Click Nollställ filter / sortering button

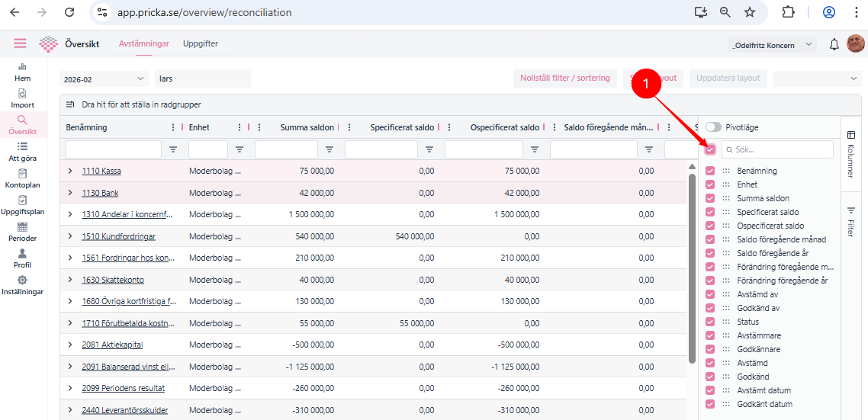click(564, 79)
